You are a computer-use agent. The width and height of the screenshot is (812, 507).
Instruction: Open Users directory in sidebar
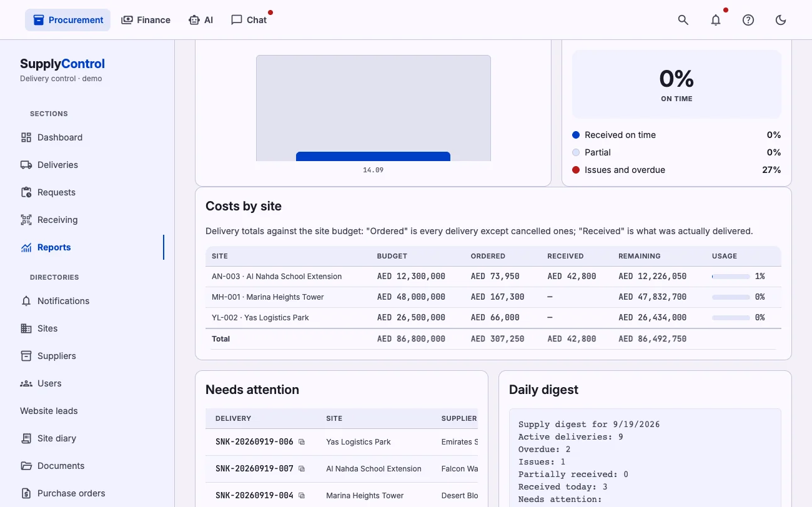pos(87,383)
